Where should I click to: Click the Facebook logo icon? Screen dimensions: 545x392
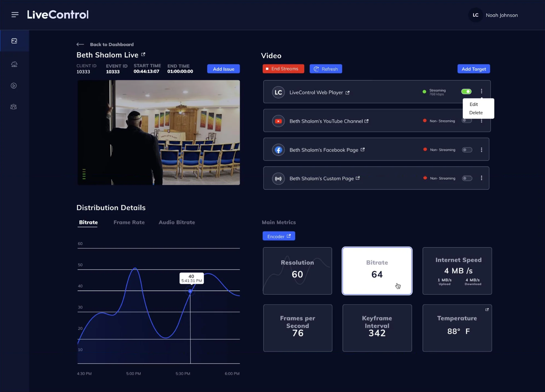click(278, 150)
